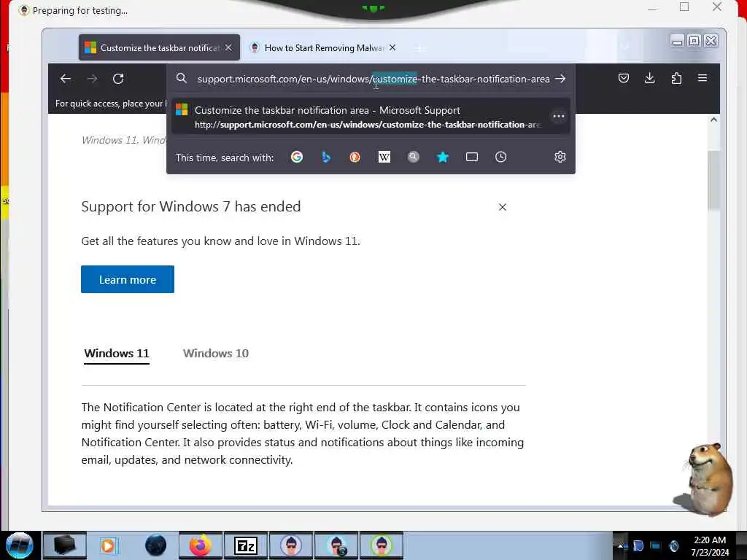Screen dimensions: 747x560
Task: Open the Pocket save icon
Action: pos(624,78)
